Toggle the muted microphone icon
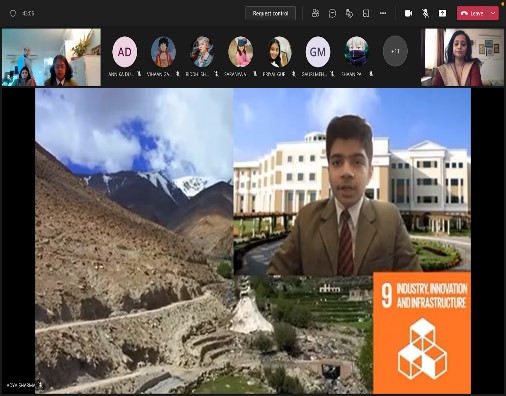The image size is (506, 396). point(425,13)
